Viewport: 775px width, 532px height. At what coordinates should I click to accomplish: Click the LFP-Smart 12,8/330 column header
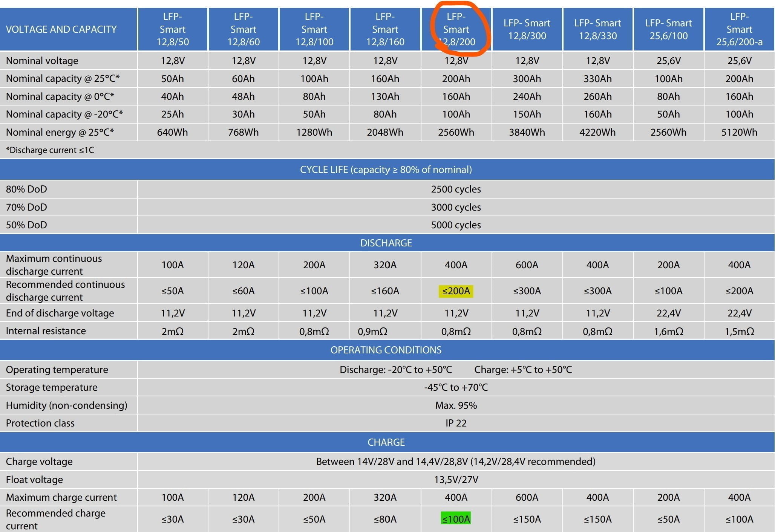tap(598, 29)
